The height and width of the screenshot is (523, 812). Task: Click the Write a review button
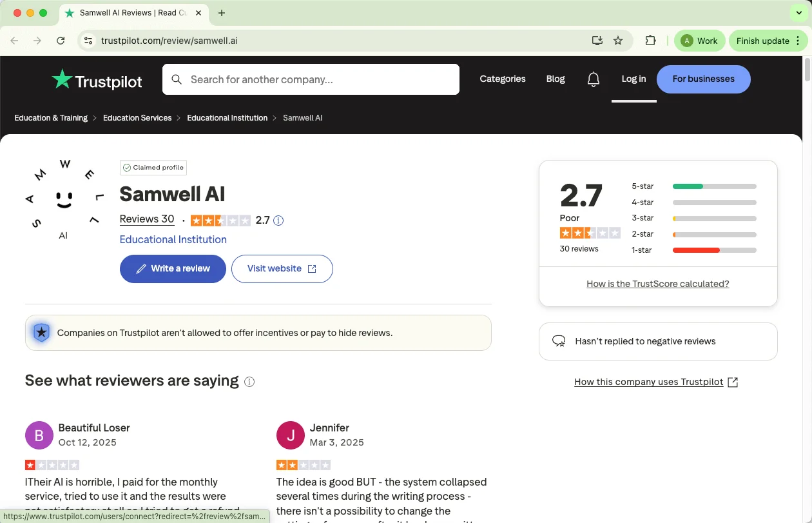(173, 269)
